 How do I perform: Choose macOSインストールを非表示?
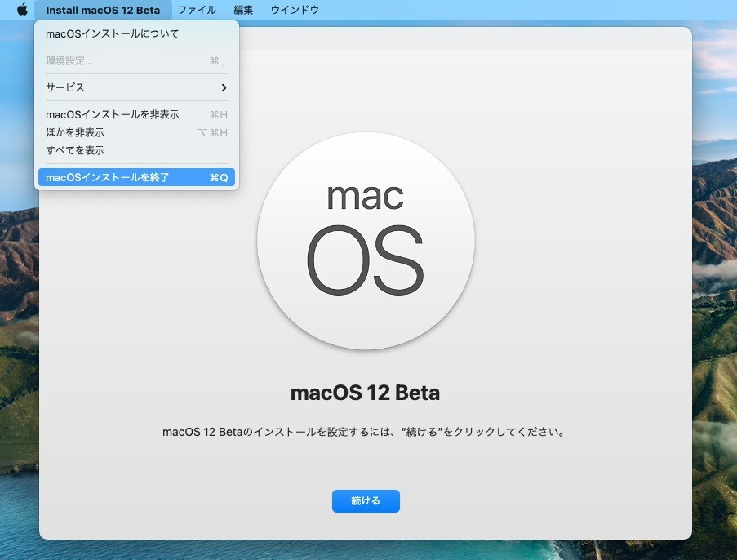pyautogui.click(x=136, y=115)
